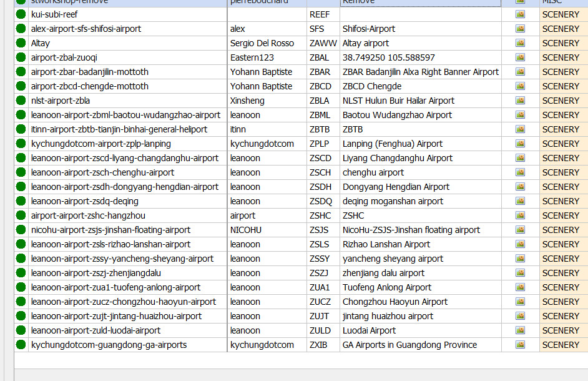Open the preview image for ZSHC Hangzhou

pyautogui.click(x=520, y=215)
